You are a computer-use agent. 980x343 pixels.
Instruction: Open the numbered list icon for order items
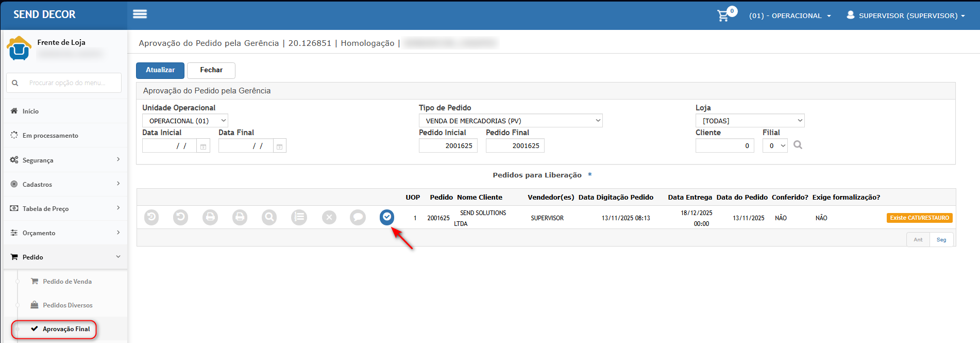pyautogui.click(x=299, y=218)
